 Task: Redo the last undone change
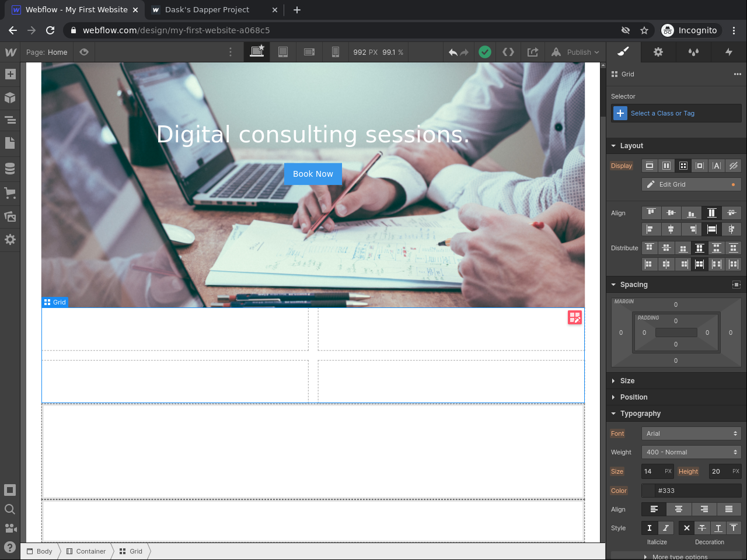(x=465, y=52)
